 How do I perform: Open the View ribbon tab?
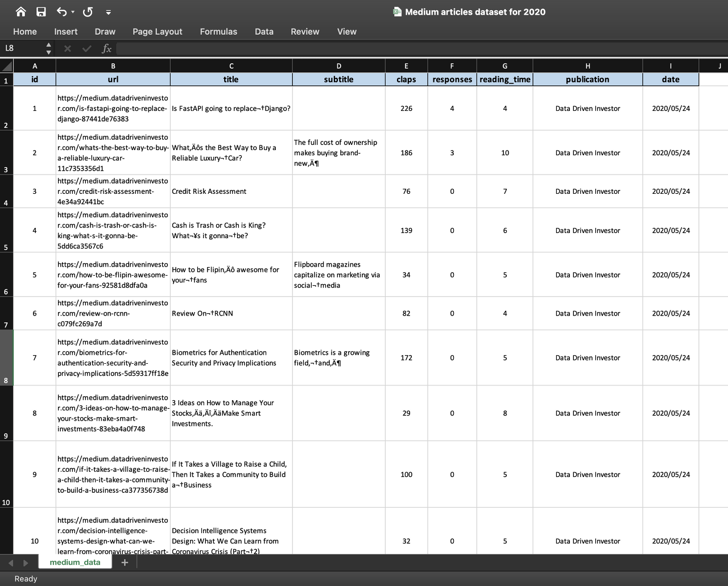coord(347,32)
